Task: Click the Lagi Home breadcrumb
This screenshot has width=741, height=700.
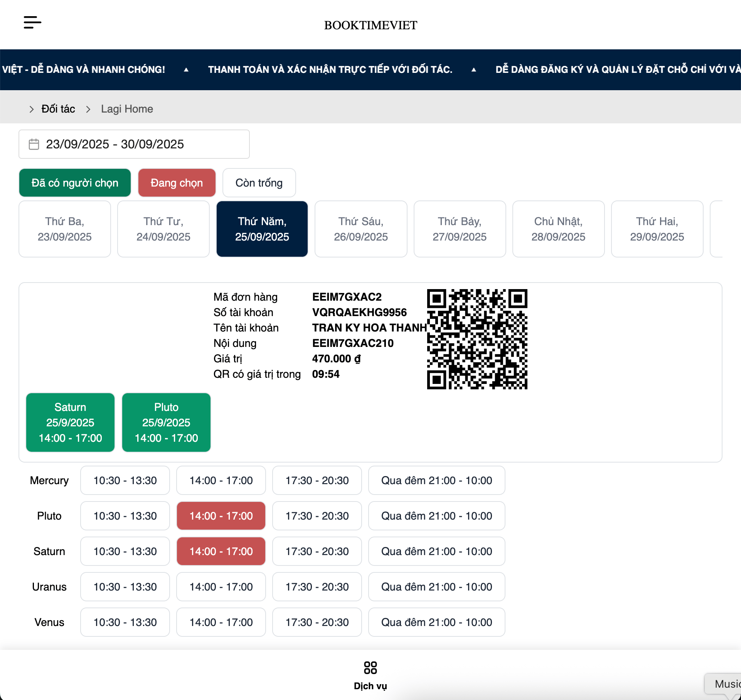Action: [x=127, y=109]
